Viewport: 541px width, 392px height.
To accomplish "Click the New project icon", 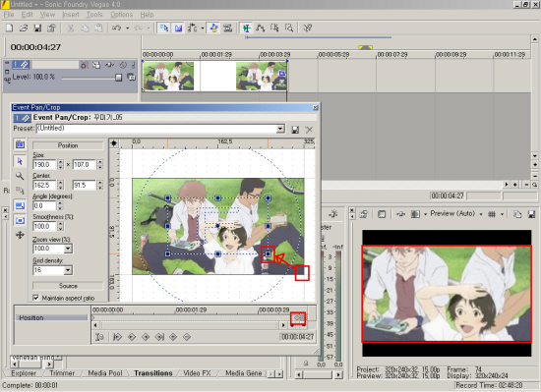I will (9, 28).
